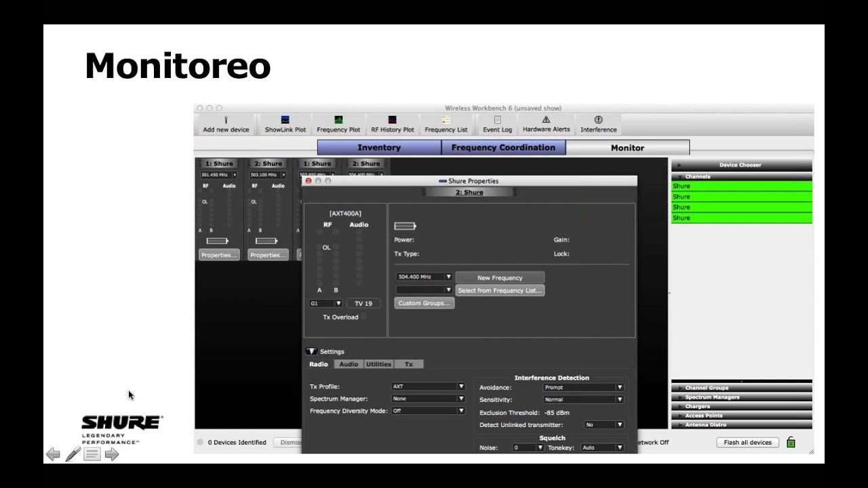Open the Sensitivity dropdown
Viewport: 868px width, 488px height.
pos(583,399)
